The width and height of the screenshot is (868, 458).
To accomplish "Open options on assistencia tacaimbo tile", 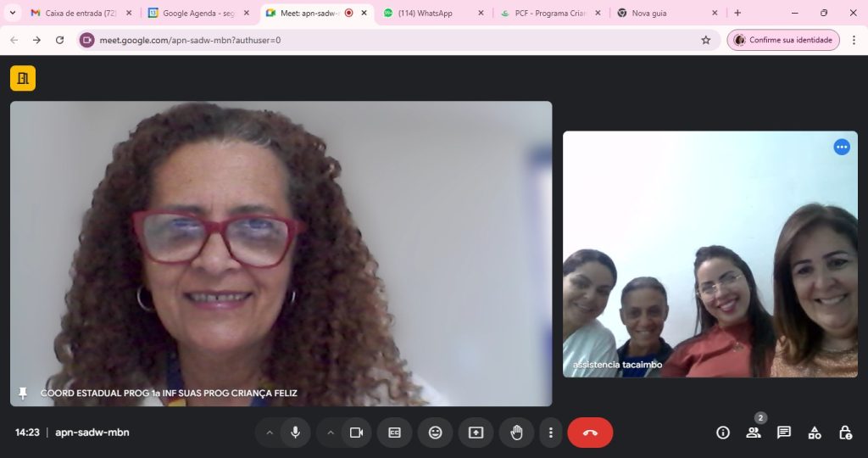I will coord(841,147).
